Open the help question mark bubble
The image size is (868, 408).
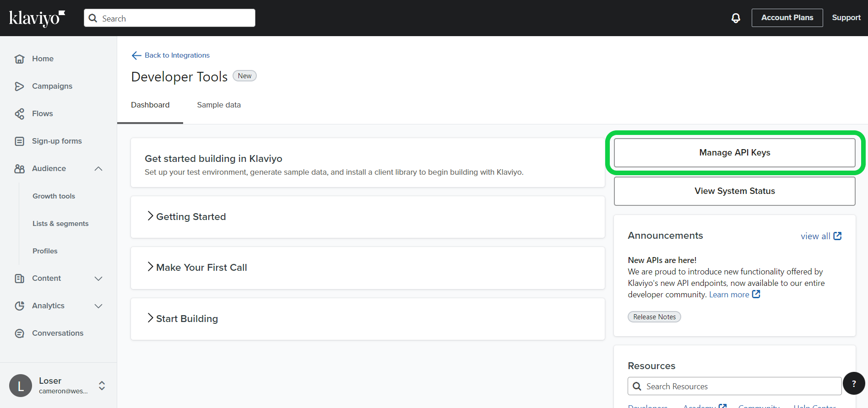[854, 383]
